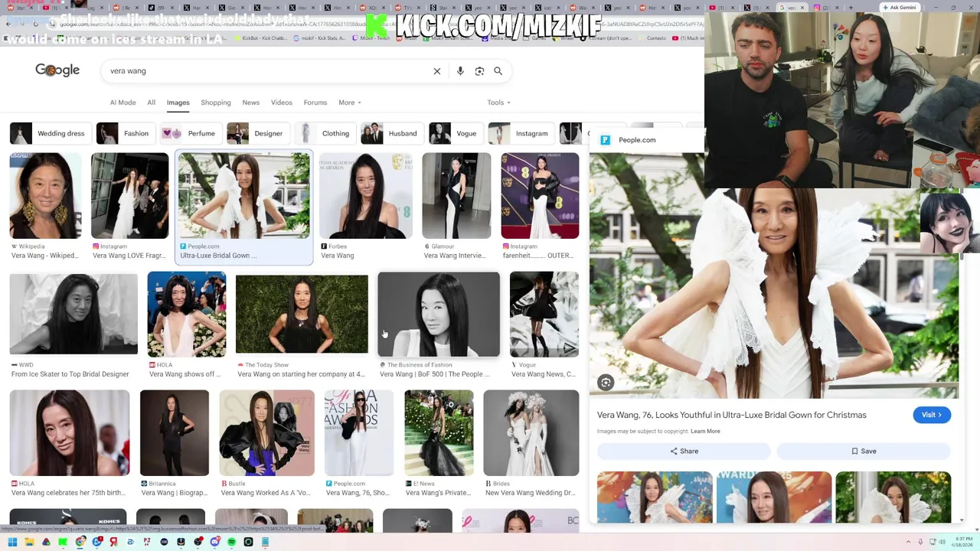Switch to the Shopping tab

click(216, 103)
